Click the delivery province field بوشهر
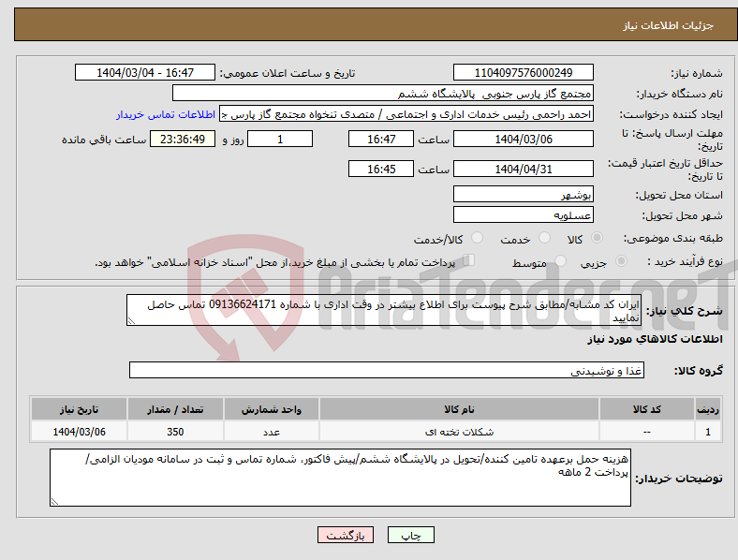738x560 pixels. point(523,194)
